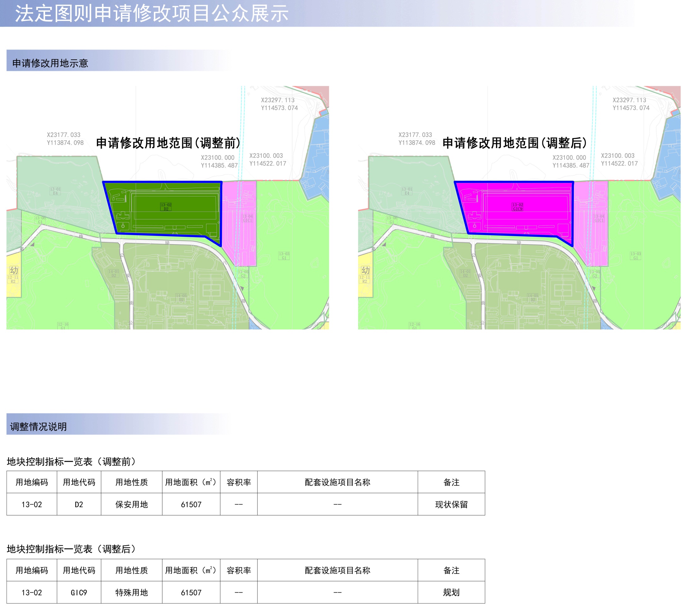
Task: Click the heading 地块控制指标一览表（调整后）
Action: 72,549
